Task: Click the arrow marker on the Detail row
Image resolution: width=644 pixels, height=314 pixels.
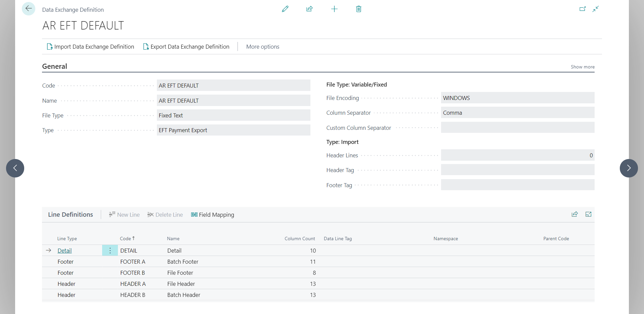Action: pyautogui.click(x=48, y=250)
